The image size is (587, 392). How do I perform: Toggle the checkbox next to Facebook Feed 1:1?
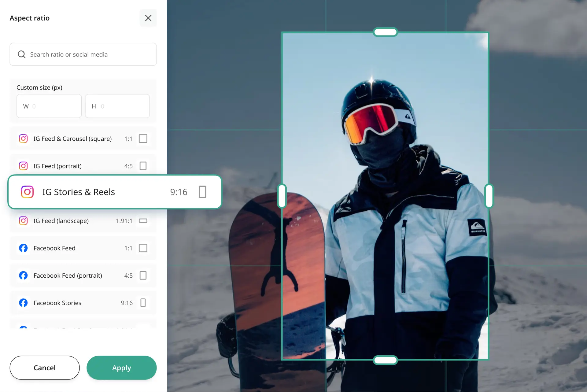pos(143,248)
